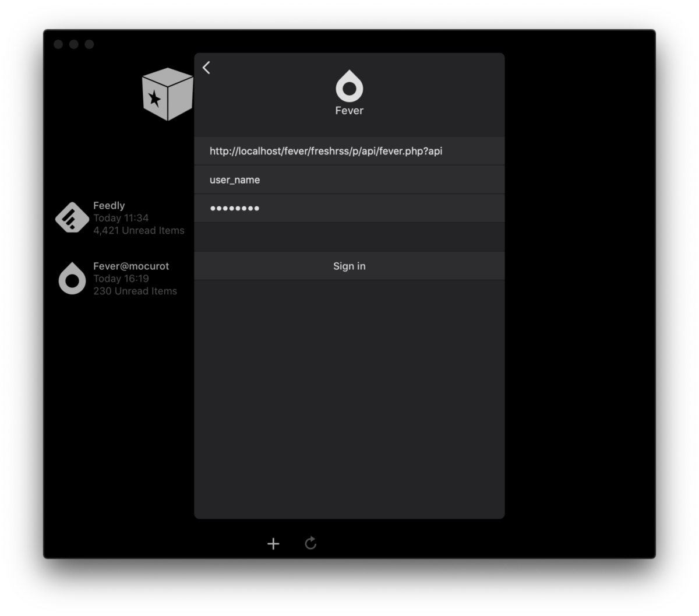Refresh accounts with the reload icon
This screenshot has width=699, height=616.
[310, 543]
